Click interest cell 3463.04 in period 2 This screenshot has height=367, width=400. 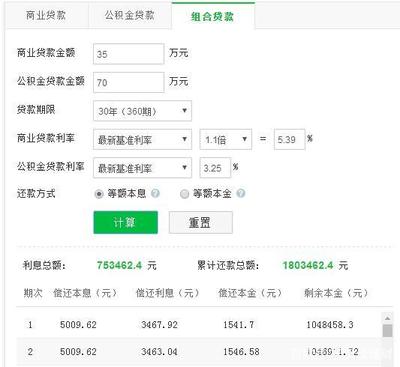click(159, 352)
